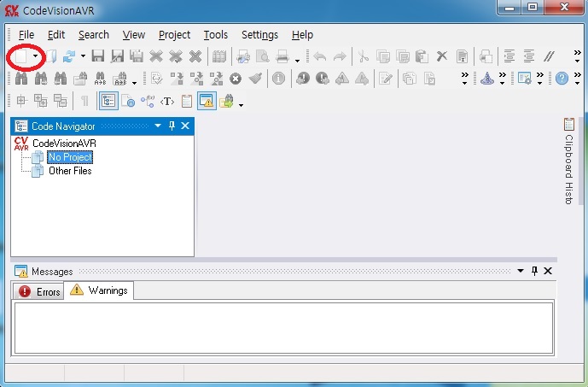Image resolution: width=588 pixels, height=387 pixels.
Task: Open dropdown arrow next to New file icon
Action: [x=35, y=57]
